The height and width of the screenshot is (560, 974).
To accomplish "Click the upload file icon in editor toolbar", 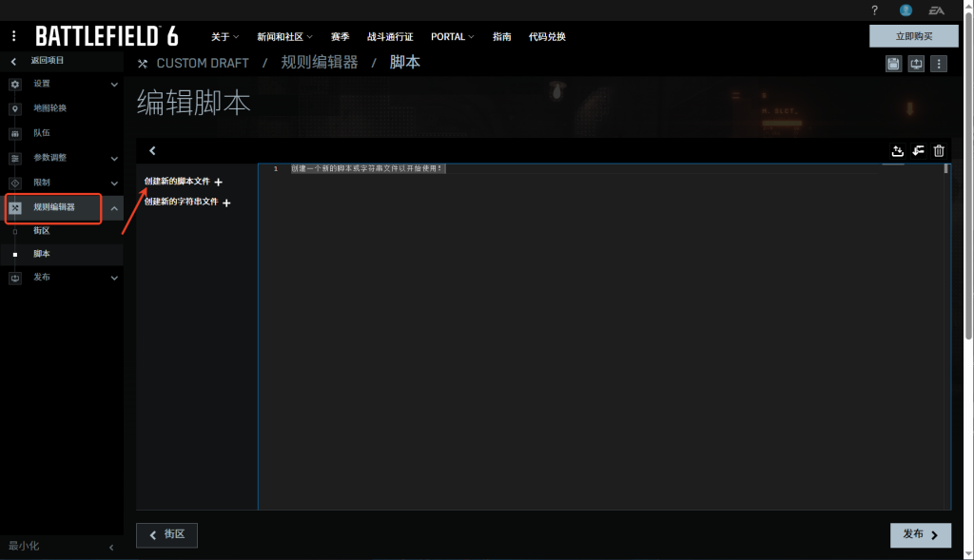I will click(x=897, y=151).
